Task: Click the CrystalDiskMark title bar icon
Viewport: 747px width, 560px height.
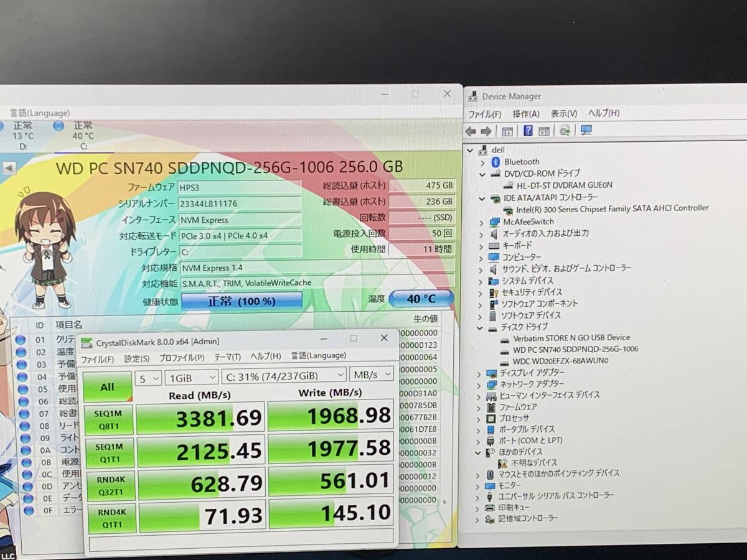Action: tap(86, 342)
